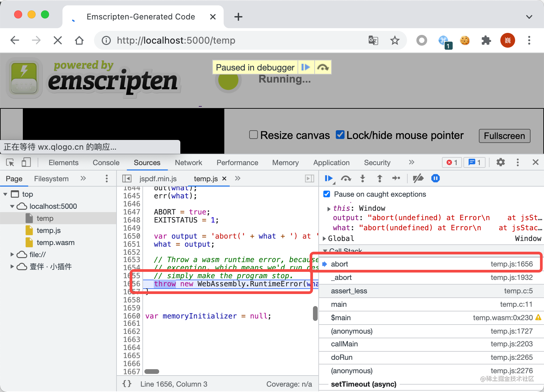Step into next function call

point(363,179)
